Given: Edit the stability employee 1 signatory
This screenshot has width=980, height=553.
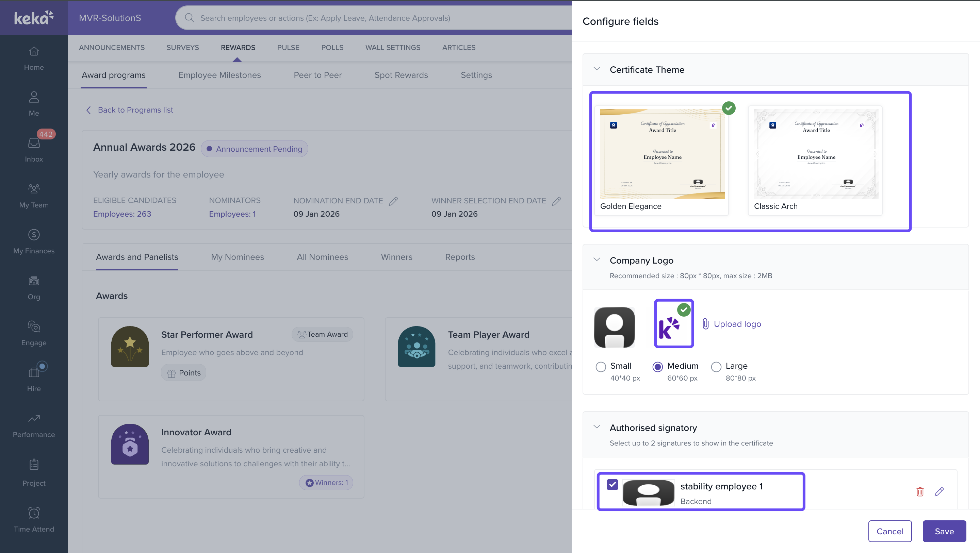Looking at the screenshot, I should click(x=939, y=492).
